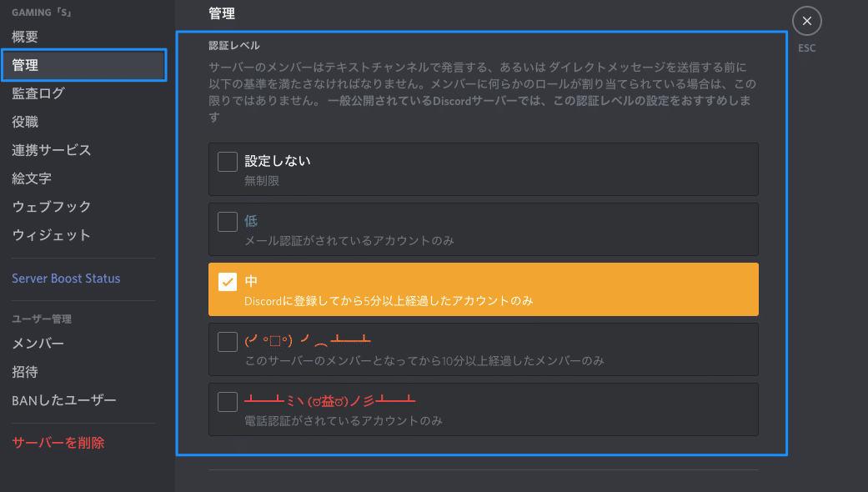This screenshot has height=492, width=868.
Task: Open ウィジェット widget settings
Action: pyautogui.click(x=51, y=235)
